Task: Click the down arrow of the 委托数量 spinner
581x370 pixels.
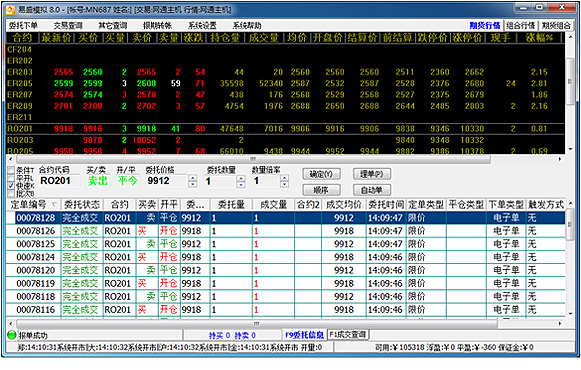Action: click(241, 184)
